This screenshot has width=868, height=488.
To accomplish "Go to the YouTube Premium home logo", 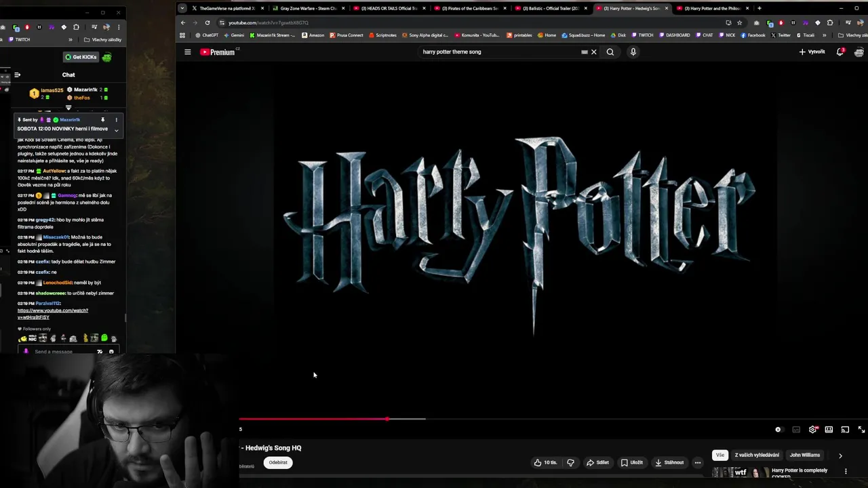I will (x=218, y=52).
